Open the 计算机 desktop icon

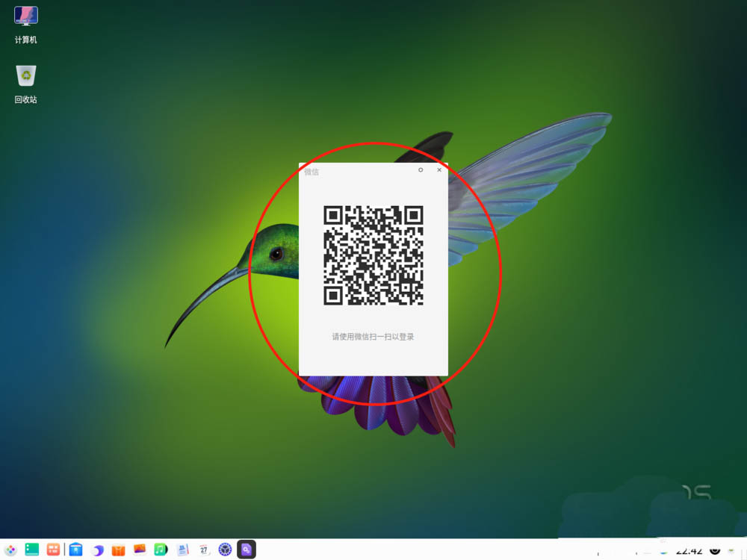pyautogui.click(x=25, y=25)
